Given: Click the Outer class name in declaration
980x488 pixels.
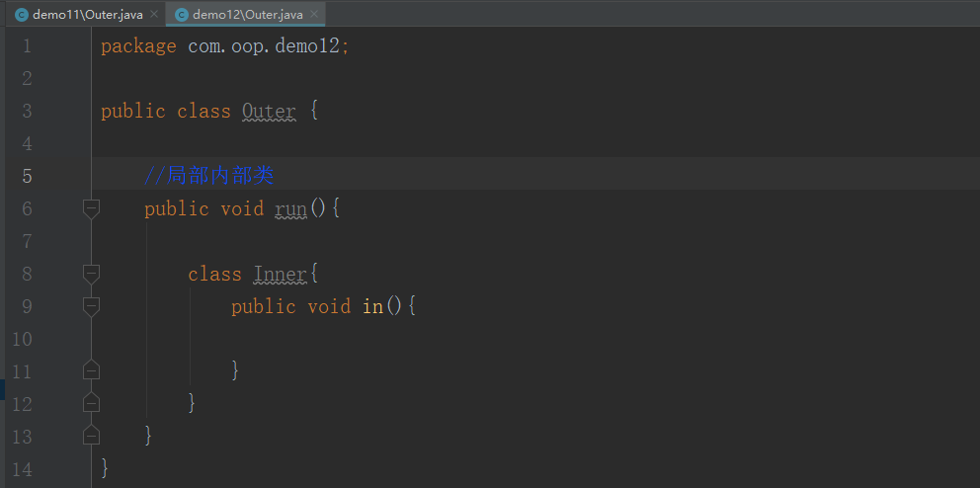Looking at the screenshot, I should tap(269, 111).
